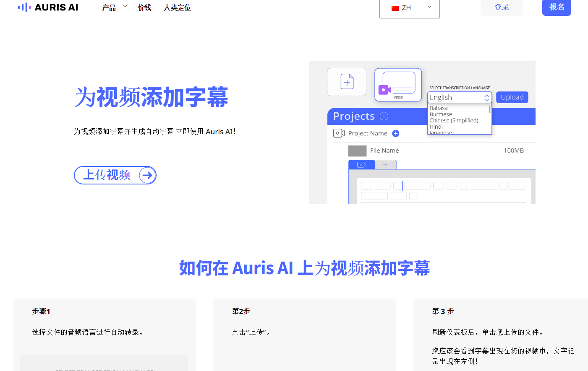Click the arrow icon in 上传视频
Image resolution: width=588 pixels, height=371 pixels.
tap(147, 175)
